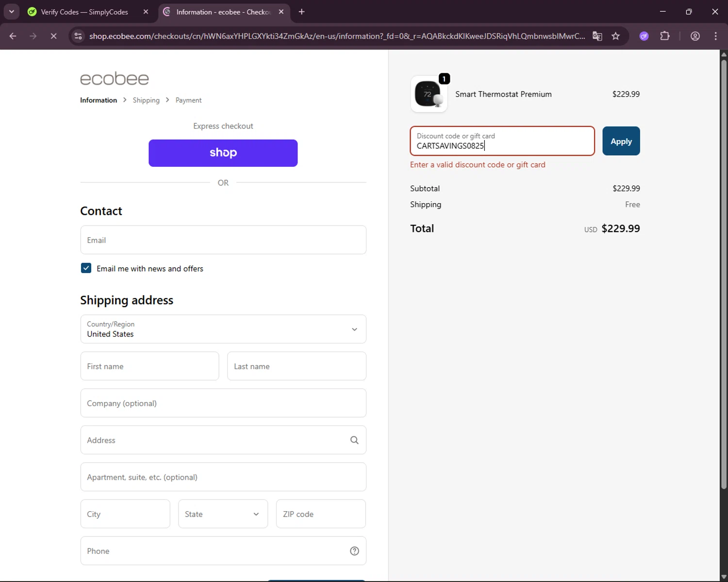The image size is (728, 582).
Task: Click the Shop Pay express checkout button
Action: (223, 153)
